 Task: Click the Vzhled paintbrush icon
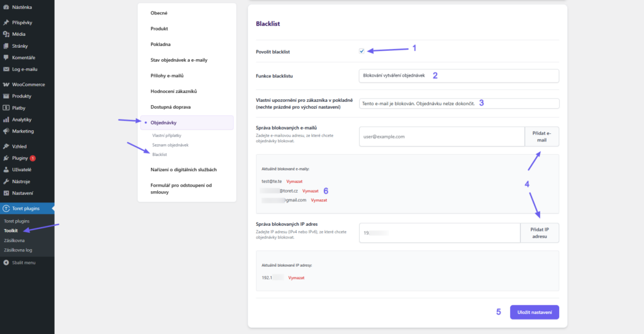click(6, 147)
